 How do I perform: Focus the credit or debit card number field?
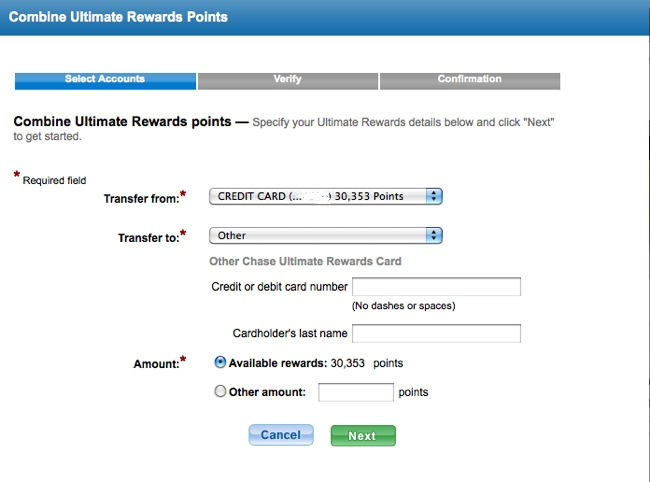point(437,287)
